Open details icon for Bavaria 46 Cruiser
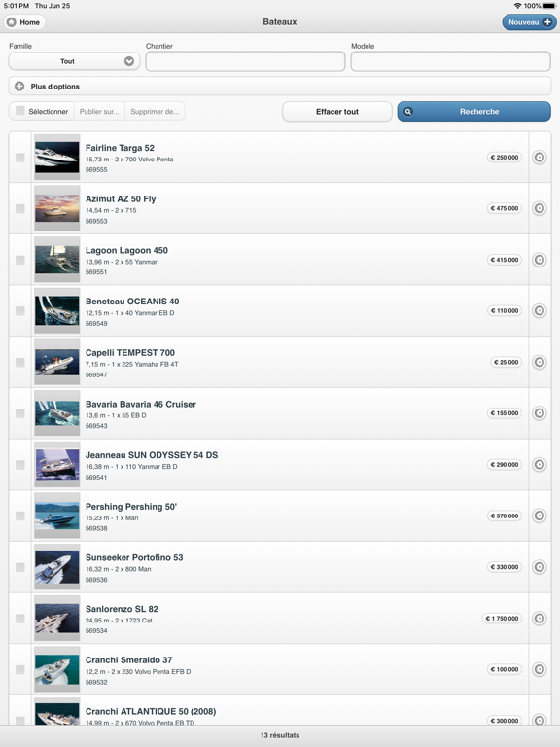The height and width of the screenshot is (747, 560). (x=539, y=413)
